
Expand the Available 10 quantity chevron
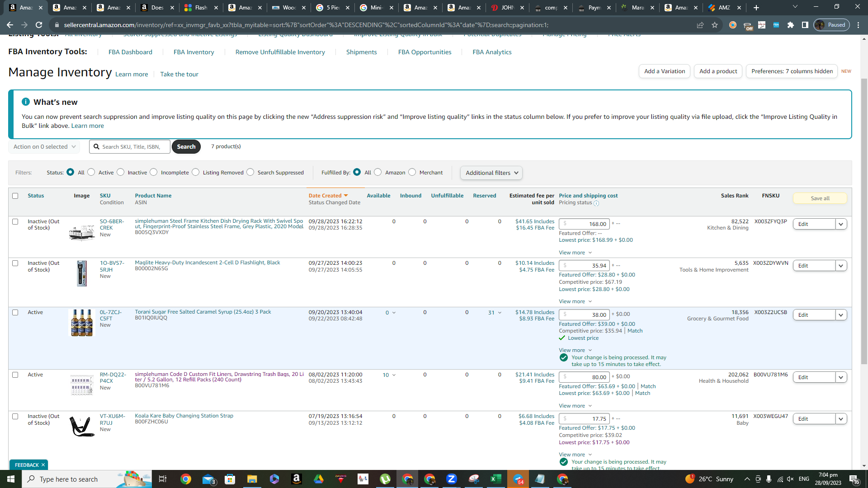[394, 375]
